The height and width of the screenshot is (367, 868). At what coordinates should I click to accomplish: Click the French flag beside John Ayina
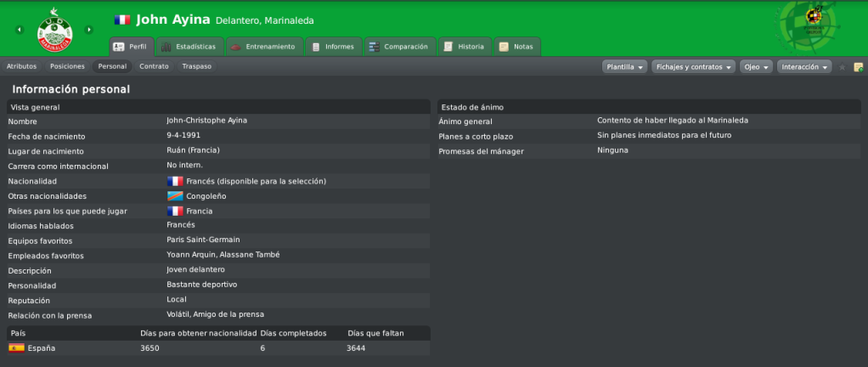tap(122, 19)
